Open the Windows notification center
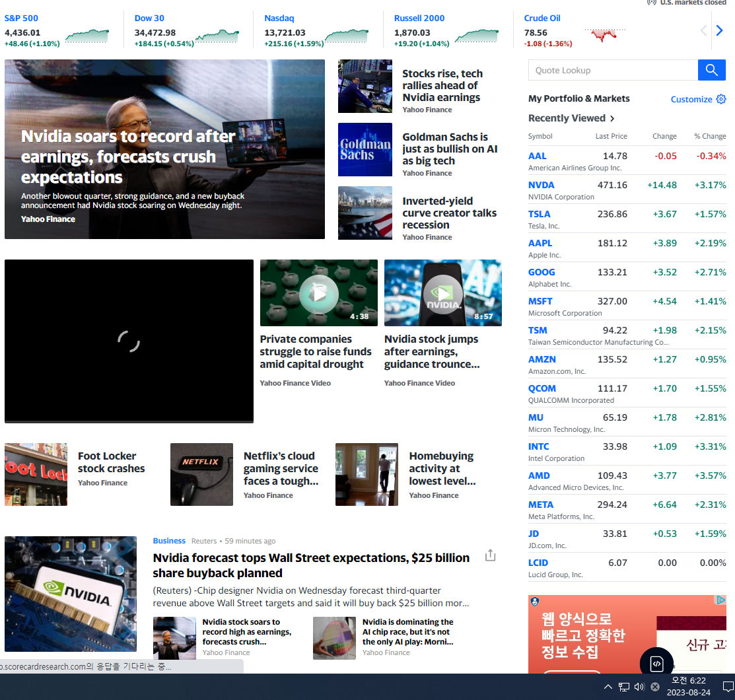 pyautogui.click(x=728, y=687)
